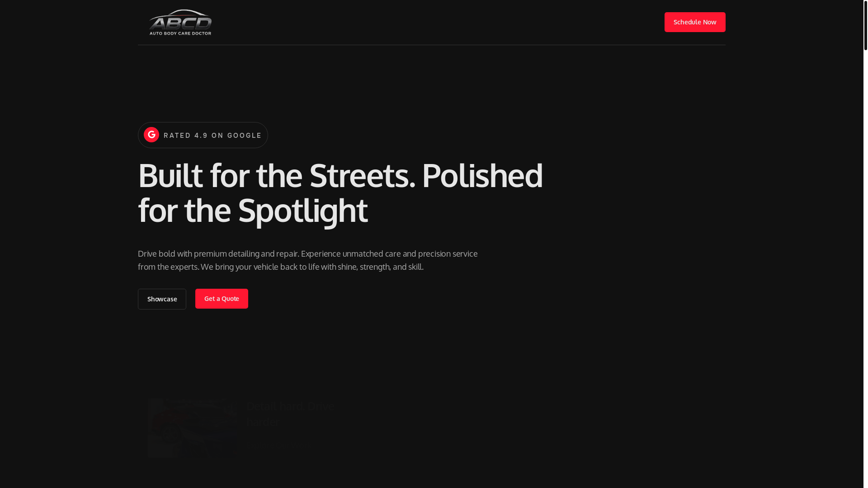868x488 pixels.
Task: Click the Drive bold with premium detailing paragraph
Action: pyautogui.click(x=307, y=260)
